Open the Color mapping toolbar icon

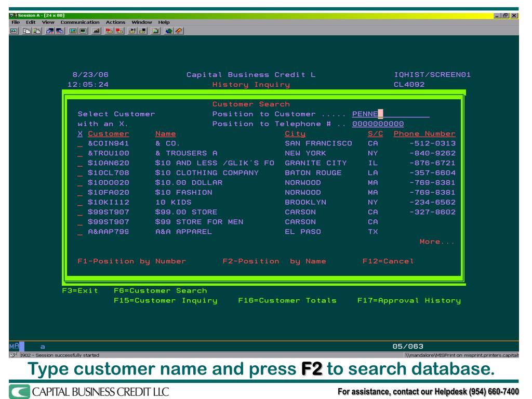pos(83,31)
